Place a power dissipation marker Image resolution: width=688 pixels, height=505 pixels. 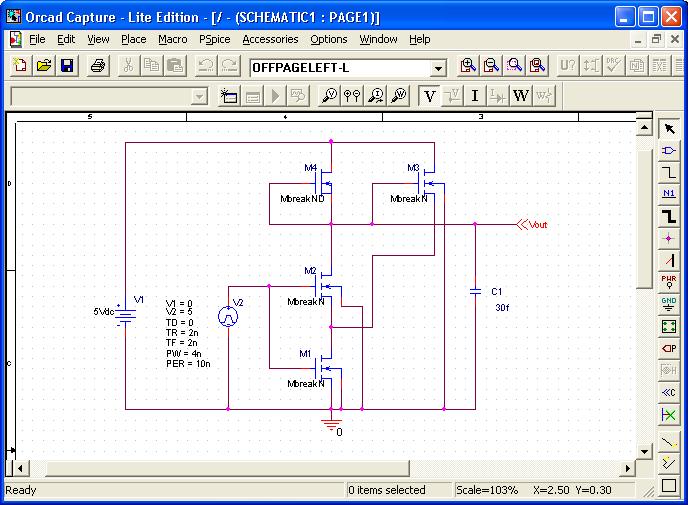point(399,96)
